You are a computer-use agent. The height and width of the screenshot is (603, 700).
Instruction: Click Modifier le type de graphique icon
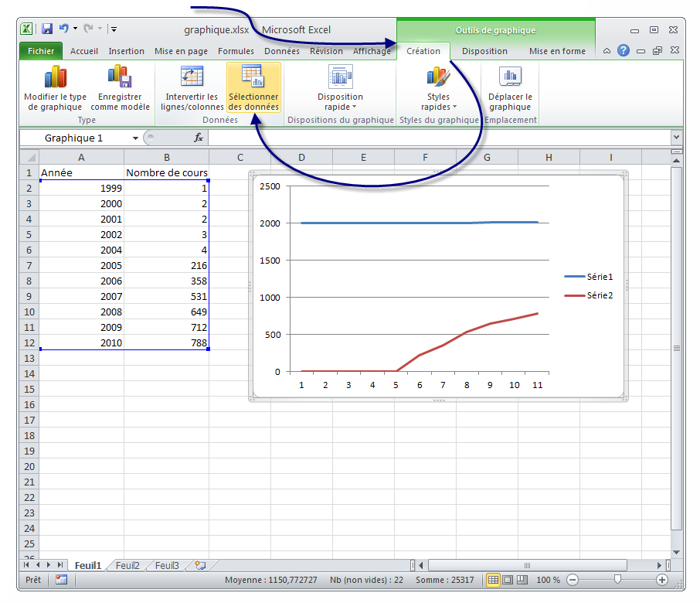click(55, 77)
